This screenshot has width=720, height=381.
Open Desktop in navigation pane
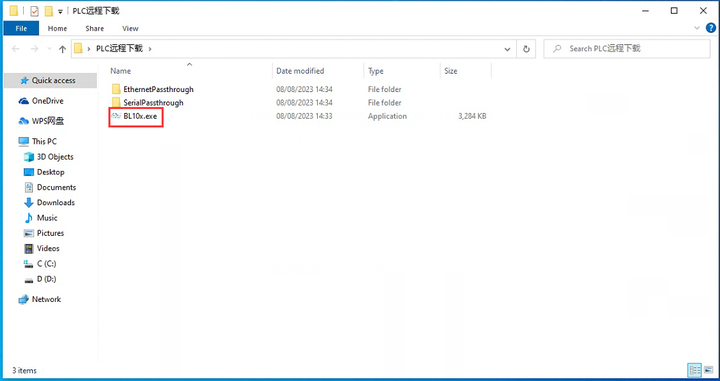(x=51, y=172)
